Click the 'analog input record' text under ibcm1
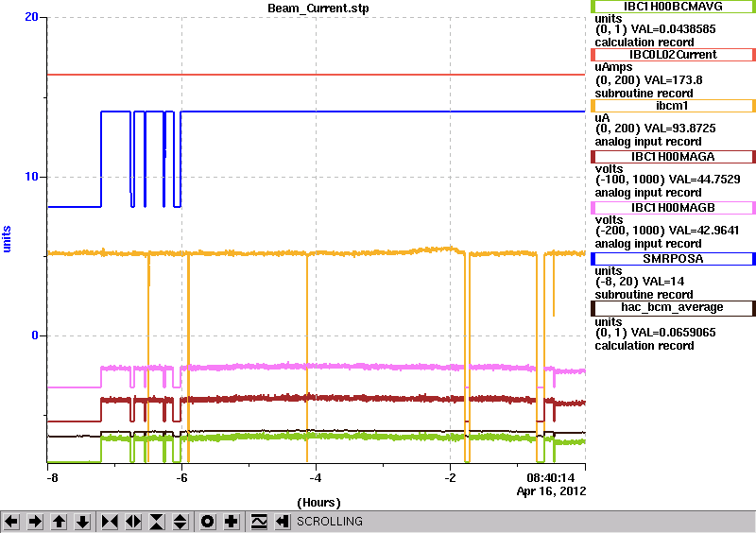 click(648, 142)
